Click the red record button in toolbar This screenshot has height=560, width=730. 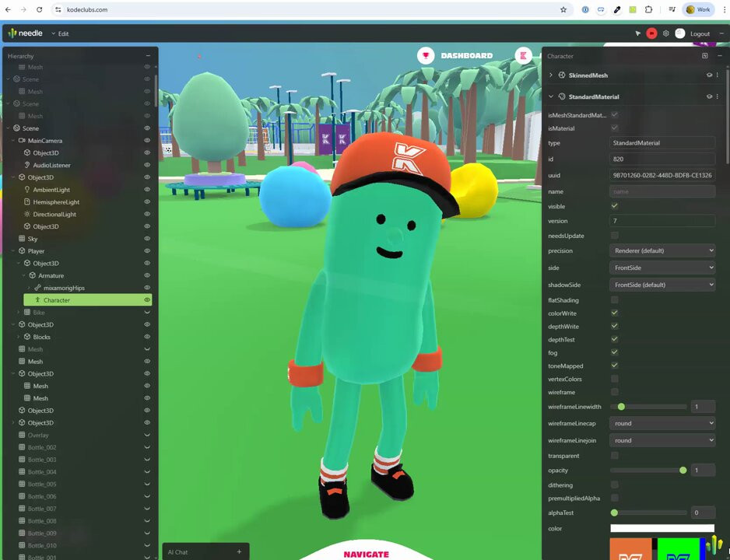tap(651, 33)
